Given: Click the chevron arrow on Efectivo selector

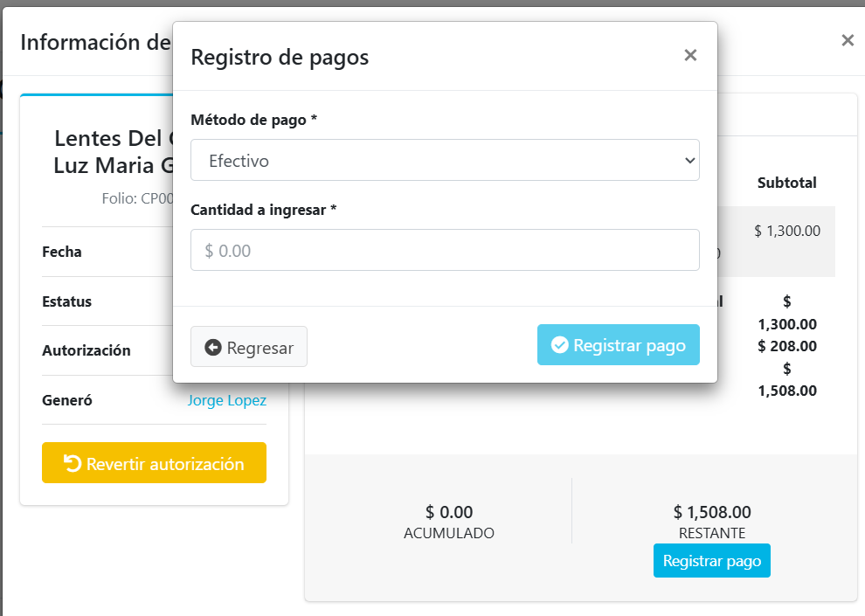Looking at the screenshot, I should tap(689, 161).
